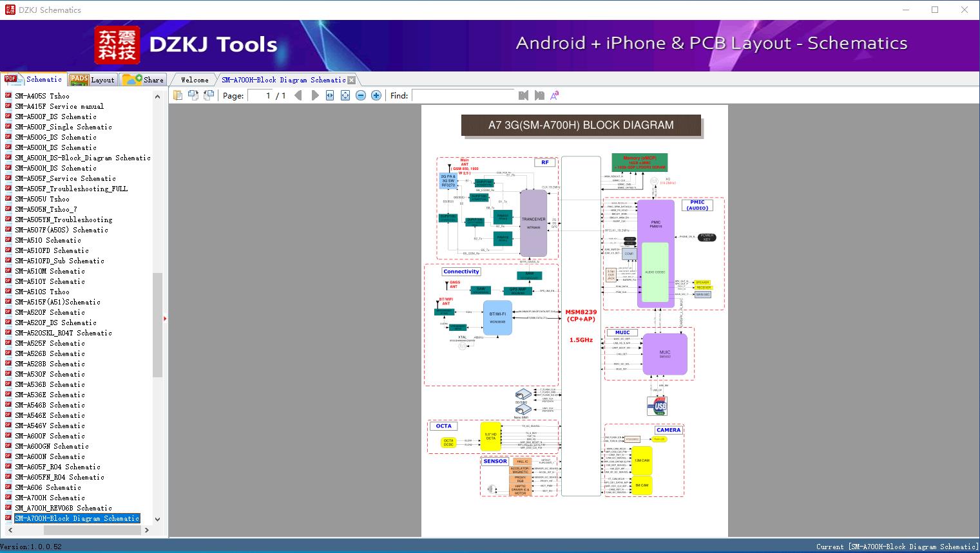
Task: Open SM_A500H_DS-Block_Diagram Schematic entry
Action: coord(82,158)
